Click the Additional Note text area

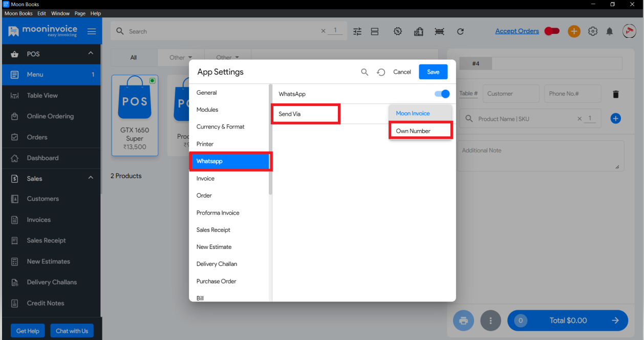pos(540,156)
